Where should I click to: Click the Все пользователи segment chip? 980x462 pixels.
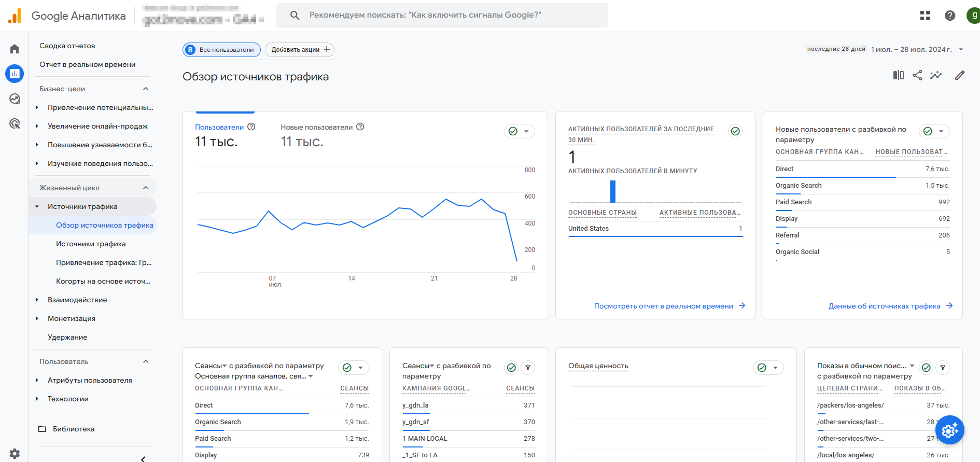coord(221,50)
